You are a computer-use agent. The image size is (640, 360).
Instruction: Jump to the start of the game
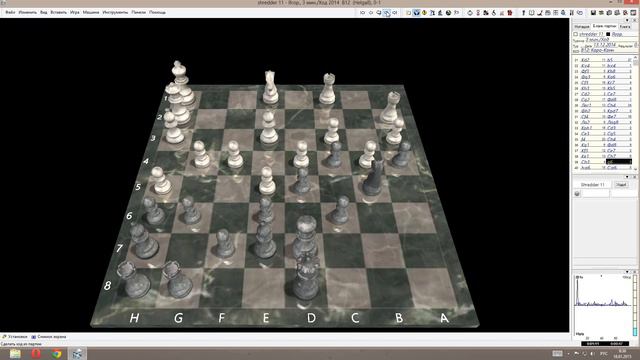tap(362, 13)
